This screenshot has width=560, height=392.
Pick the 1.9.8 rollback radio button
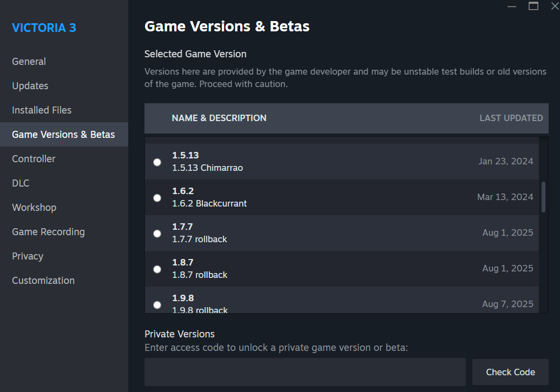pyautogui.click(x=157, y=305)
